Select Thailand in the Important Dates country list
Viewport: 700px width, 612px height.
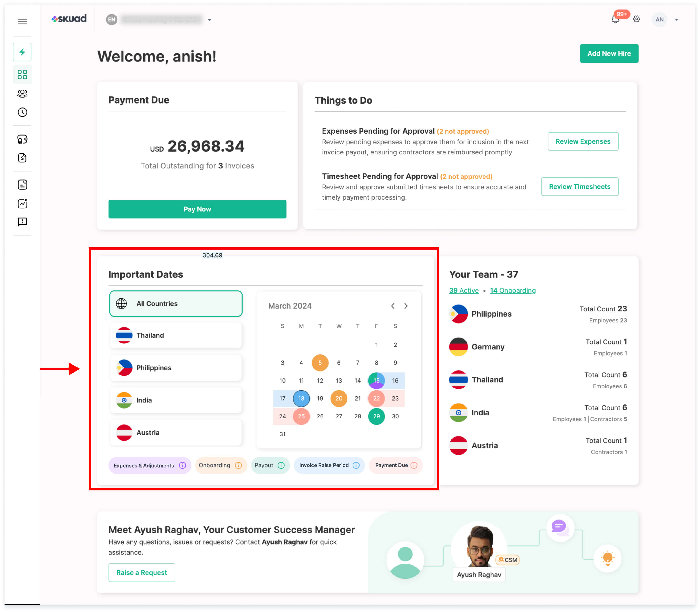point(176,335)
